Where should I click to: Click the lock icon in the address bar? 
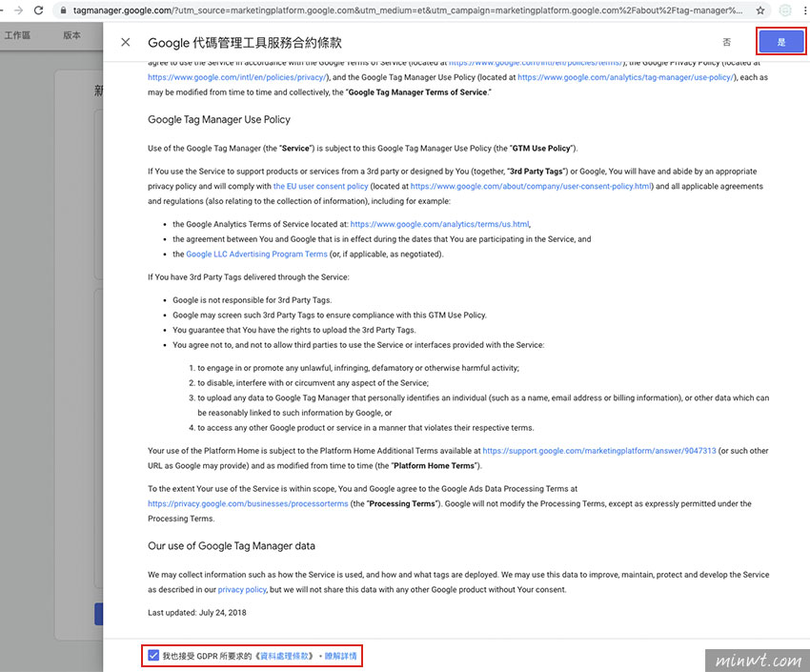point(63,10)
